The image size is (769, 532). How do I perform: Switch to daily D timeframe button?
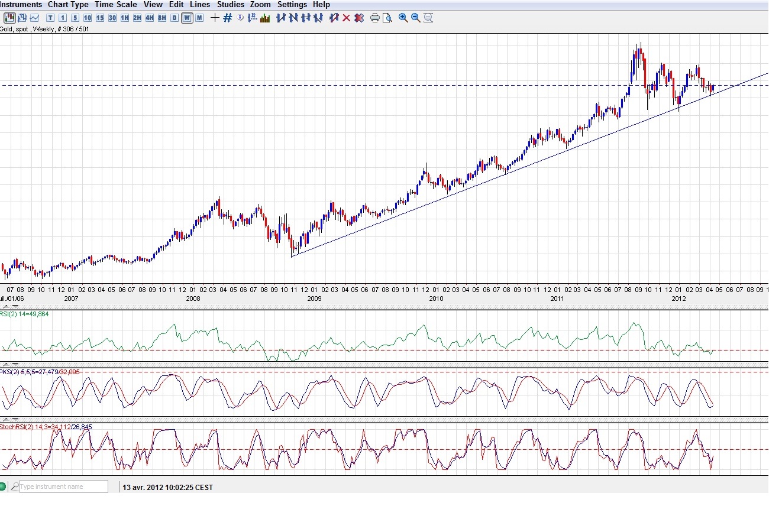click(x=175, y=18)
